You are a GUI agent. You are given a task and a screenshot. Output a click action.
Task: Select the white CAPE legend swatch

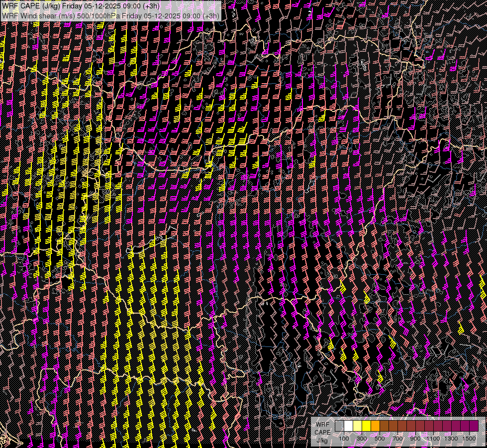348,426
